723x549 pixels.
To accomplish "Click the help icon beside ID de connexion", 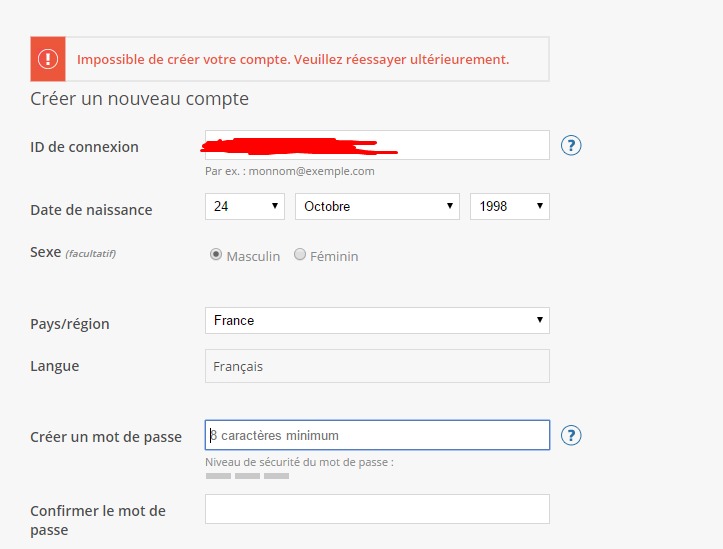I will [x=571, y=146].
